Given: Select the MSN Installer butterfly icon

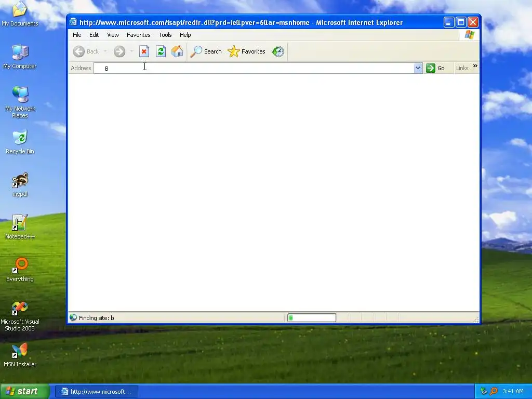Looking at the screenshot, I should tap(20, 355).
